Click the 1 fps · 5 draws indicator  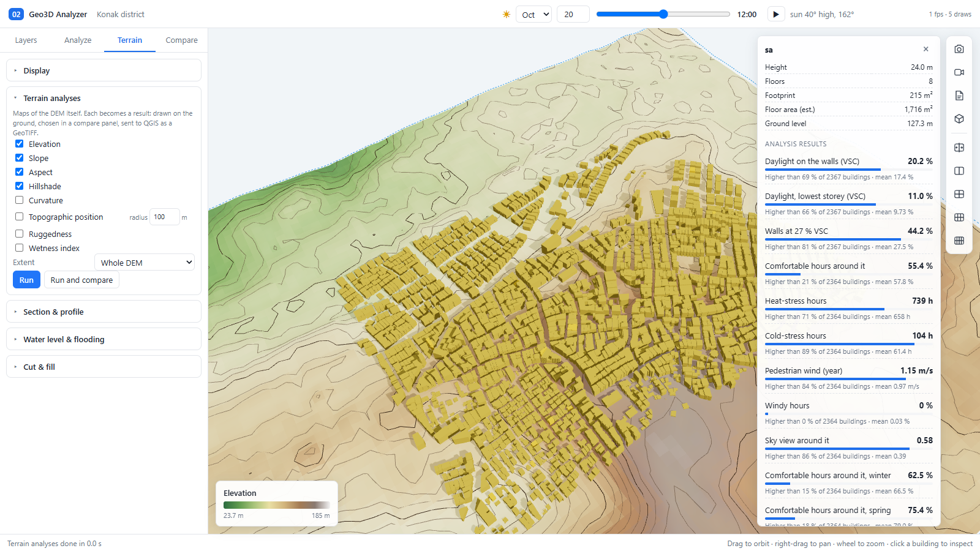tap(950, 14)
